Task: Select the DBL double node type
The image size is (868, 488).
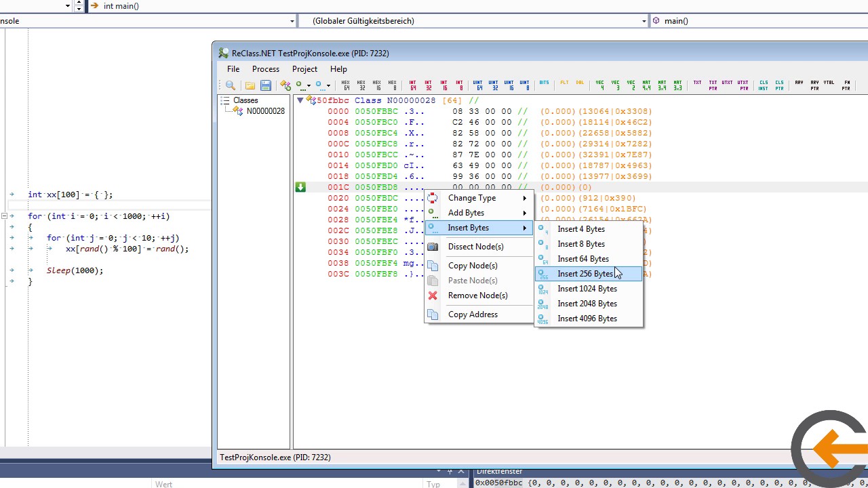Action: pyautogui.click(x=580, y=84)
